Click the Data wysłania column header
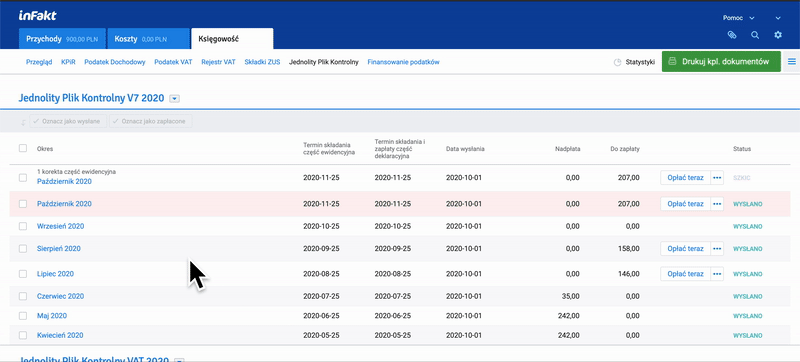Screen dimensions: 800x362 point(465,149)
